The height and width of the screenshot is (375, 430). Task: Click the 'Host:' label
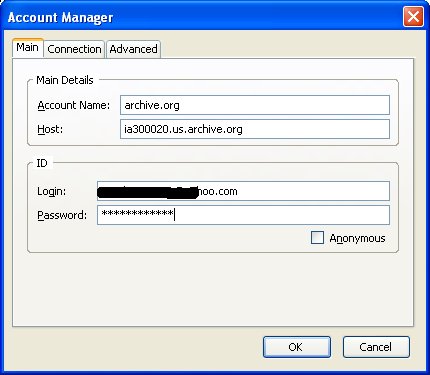(x=50, y=129)
